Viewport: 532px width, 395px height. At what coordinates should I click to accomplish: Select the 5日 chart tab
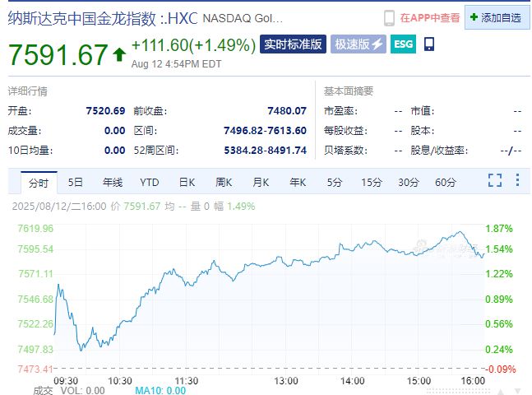[76, 183]
